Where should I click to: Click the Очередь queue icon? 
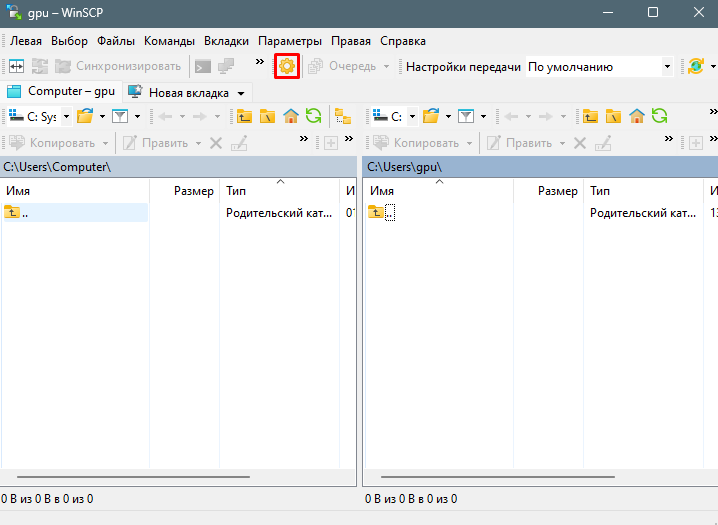(316, 66)
